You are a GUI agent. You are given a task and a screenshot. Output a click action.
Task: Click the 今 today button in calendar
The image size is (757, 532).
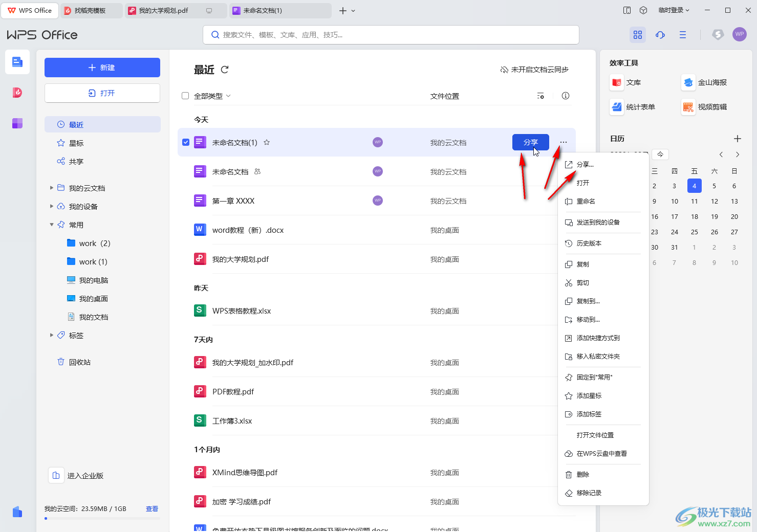660,154
